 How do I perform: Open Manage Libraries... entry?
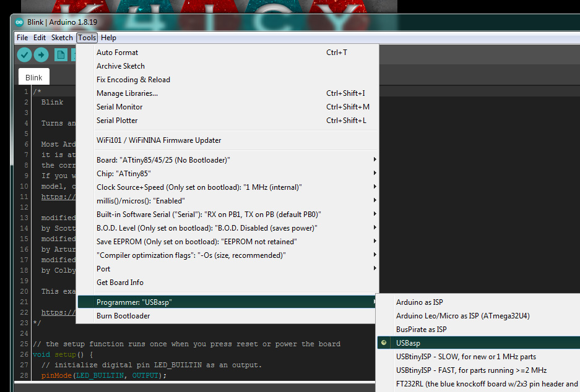228,93
